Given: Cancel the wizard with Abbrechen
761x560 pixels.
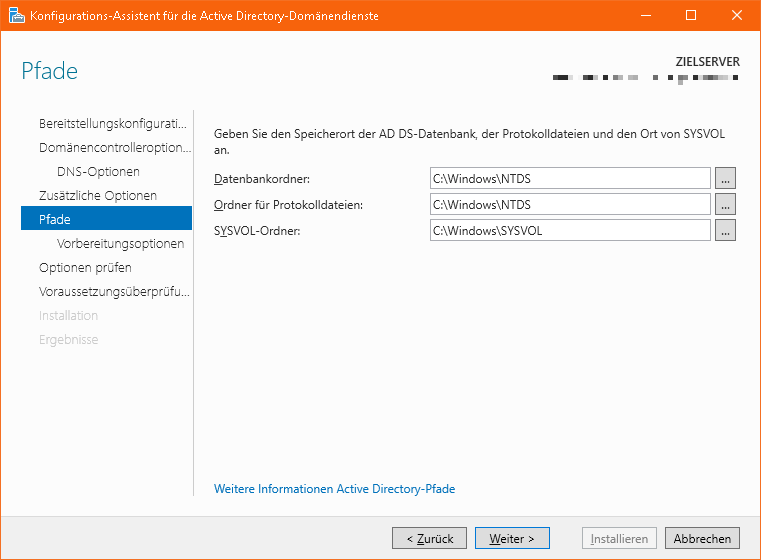Looking at the screenshot, I should click(702, 538).
